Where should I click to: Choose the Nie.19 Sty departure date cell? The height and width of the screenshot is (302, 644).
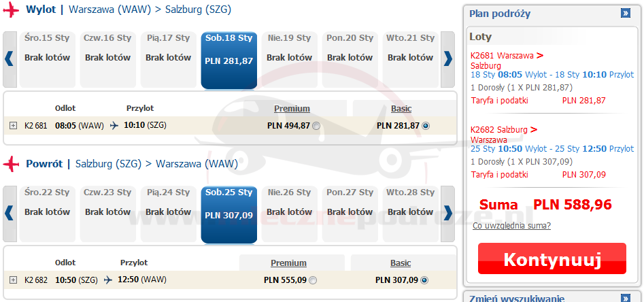click(289, 60)
